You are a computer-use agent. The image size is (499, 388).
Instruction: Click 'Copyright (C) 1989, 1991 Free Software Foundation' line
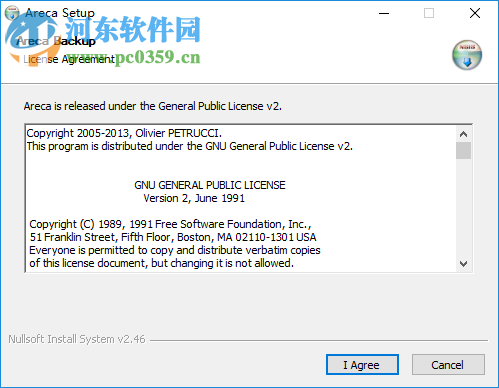[170, 224]
